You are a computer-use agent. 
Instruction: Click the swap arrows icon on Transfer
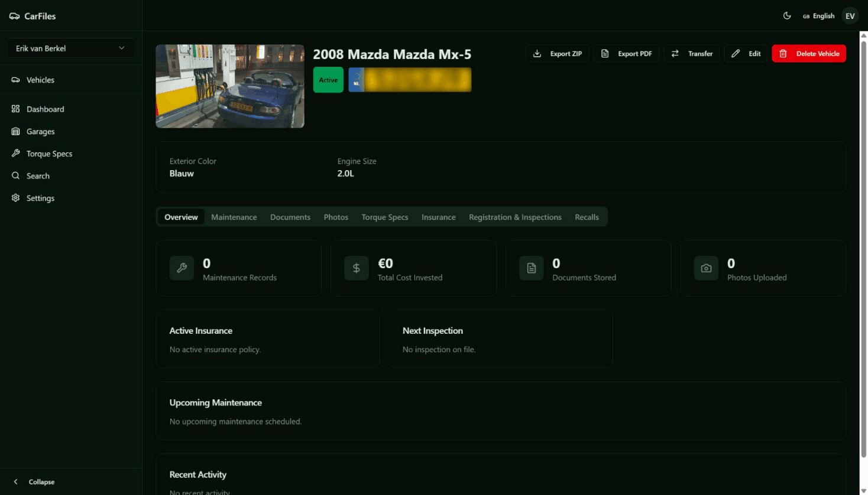[x=675, y=54]
